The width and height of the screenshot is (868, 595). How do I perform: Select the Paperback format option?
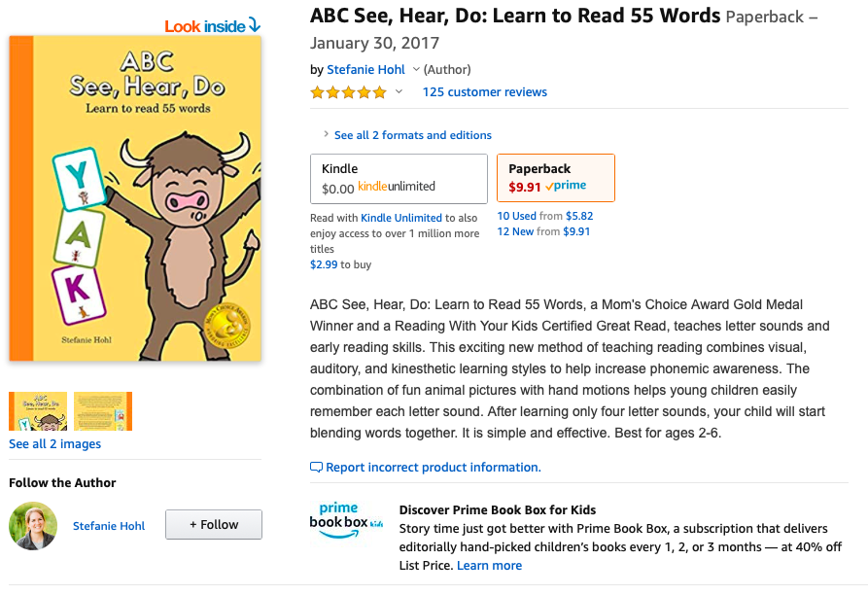coord(556,178)
